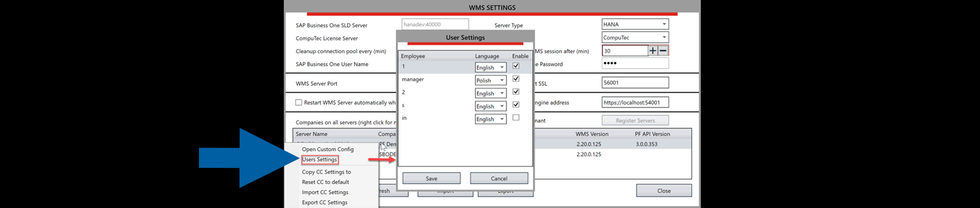This screenshot has height=208, width=980.
Task: Select Copy CC Settings to
Action: (326, 172)
